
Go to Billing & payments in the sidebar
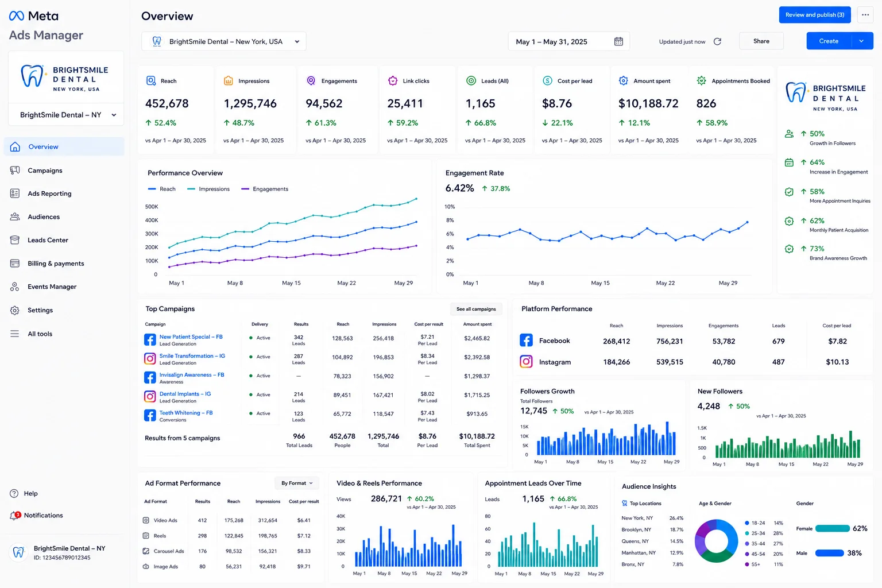pos(64,264)
